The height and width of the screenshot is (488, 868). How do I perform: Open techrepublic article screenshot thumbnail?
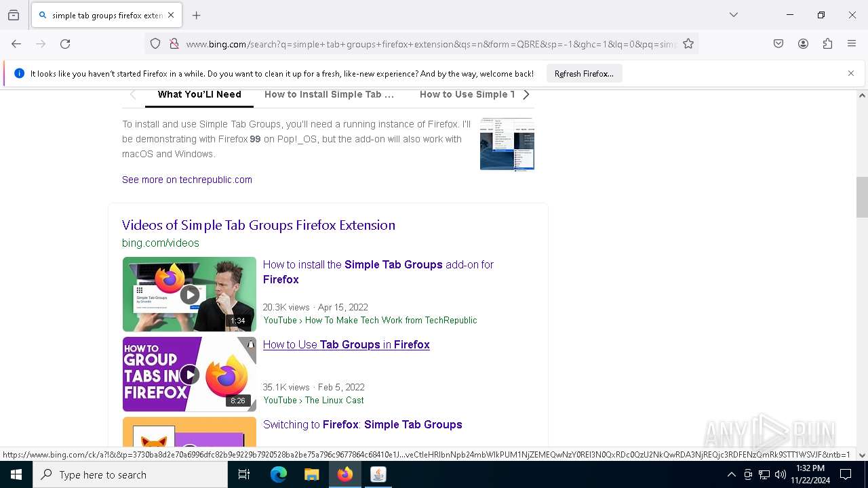coord(507,144)
